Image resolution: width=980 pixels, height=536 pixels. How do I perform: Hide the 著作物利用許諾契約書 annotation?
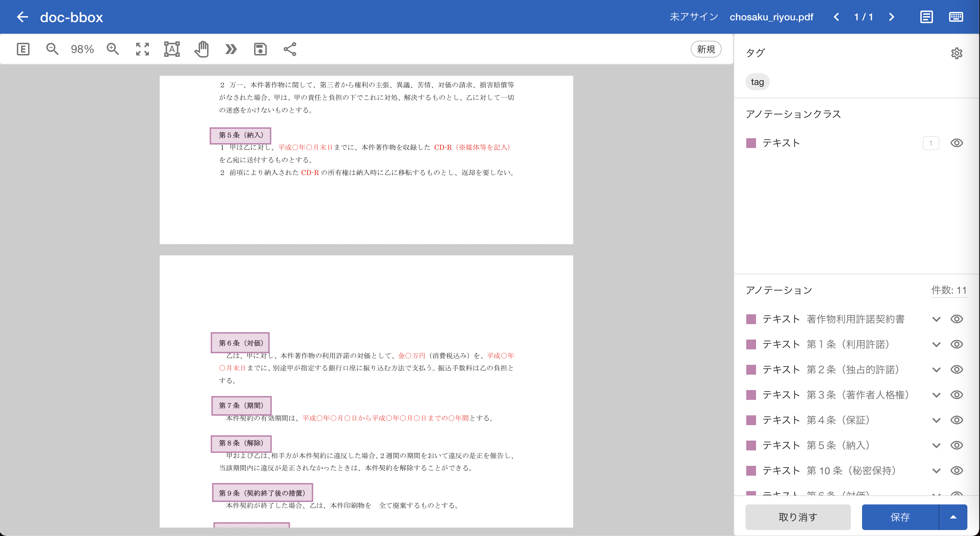click(956, 319)
